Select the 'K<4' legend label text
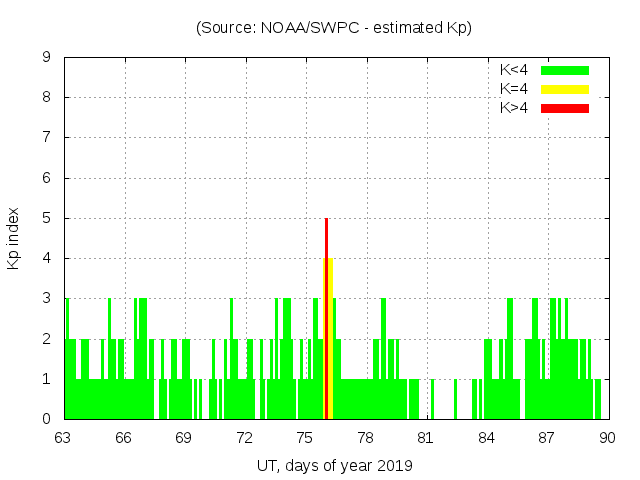The width and height of the screenshot is (640, 480). pyautogui.click(x=514, y=70)
